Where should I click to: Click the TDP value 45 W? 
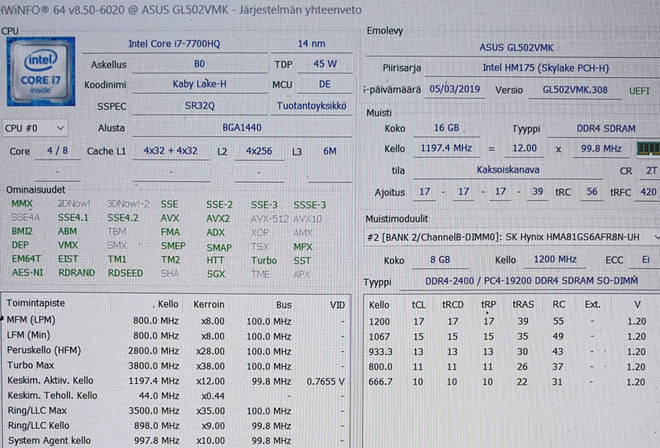click(x=325, y=64)
